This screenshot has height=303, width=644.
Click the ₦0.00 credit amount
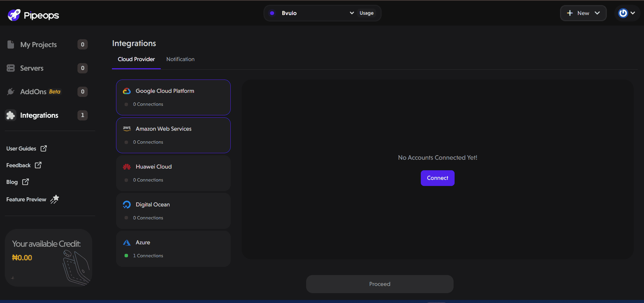coord(22,258)
